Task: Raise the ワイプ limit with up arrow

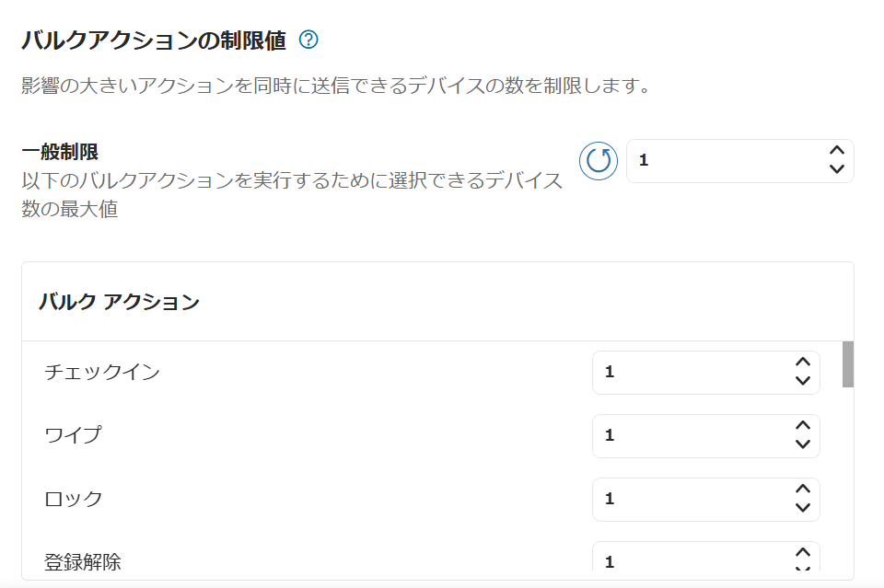Action: coord(803,426)
